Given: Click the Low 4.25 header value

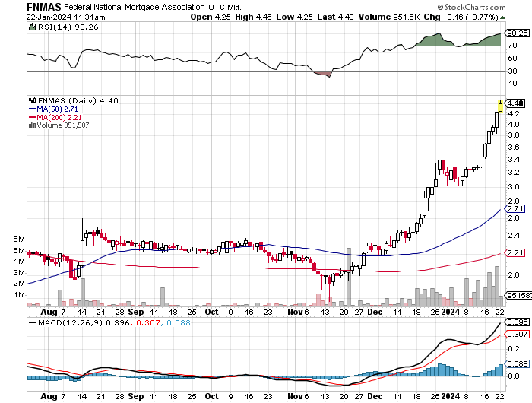Looking at the screenshot, I should tap(294, 17).
